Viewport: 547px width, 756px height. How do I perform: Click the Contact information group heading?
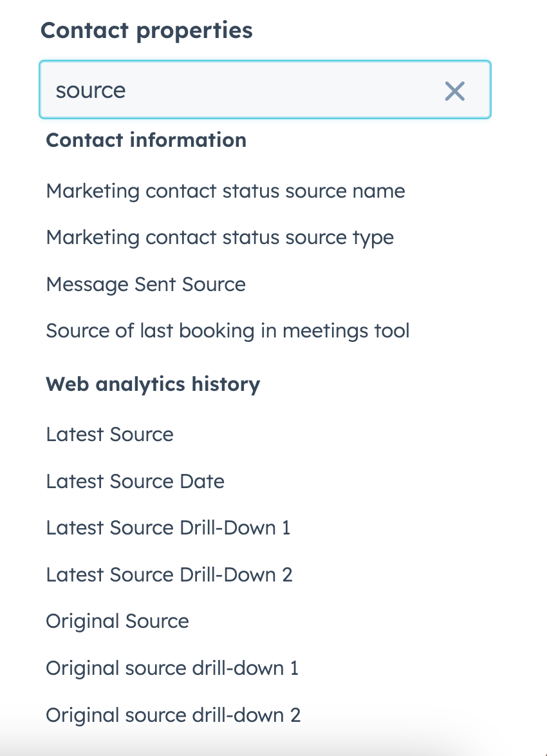146,140
